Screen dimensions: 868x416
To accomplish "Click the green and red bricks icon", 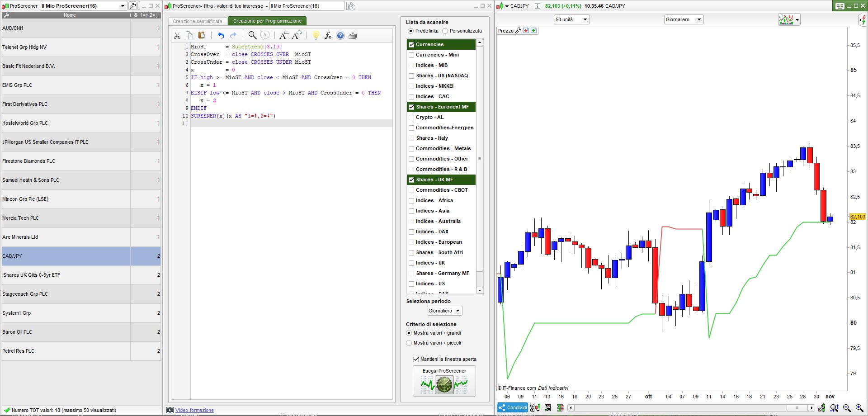I will [x=561, y=408].
